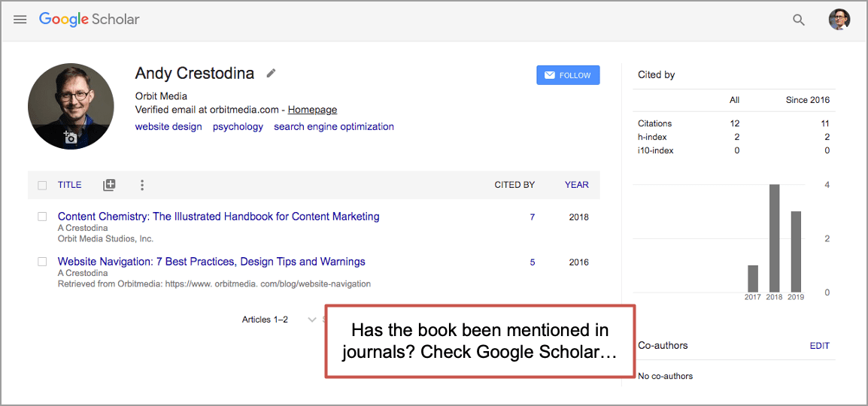Tick the Website Navigation article checkbox
This screenshot has width=868, height=406.
point(42,262)
